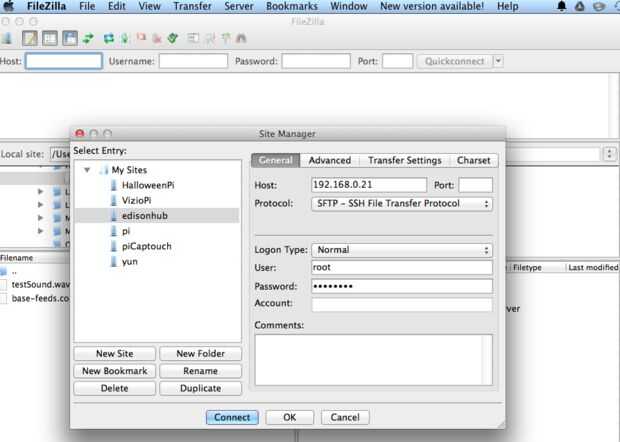Toggle the transfer queue display icon

(x=88, y=38)
